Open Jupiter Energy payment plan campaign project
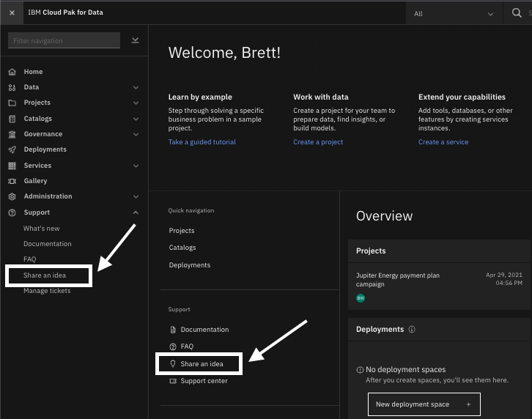This screenshot has height=419, width=532. coord(398,279)
